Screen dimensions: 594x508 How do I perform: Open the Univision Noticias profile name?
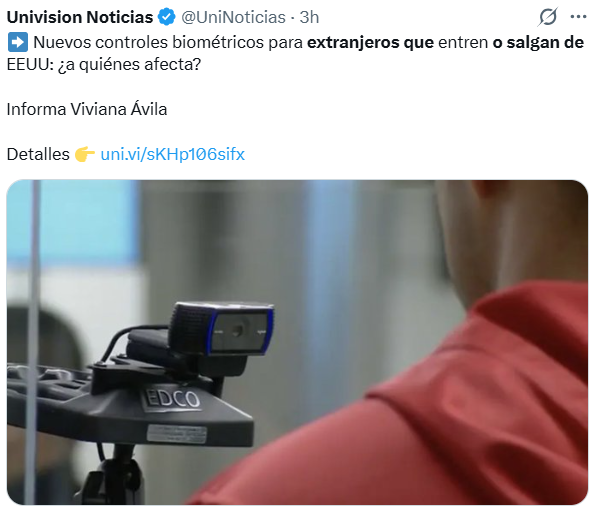click(80, 17)
